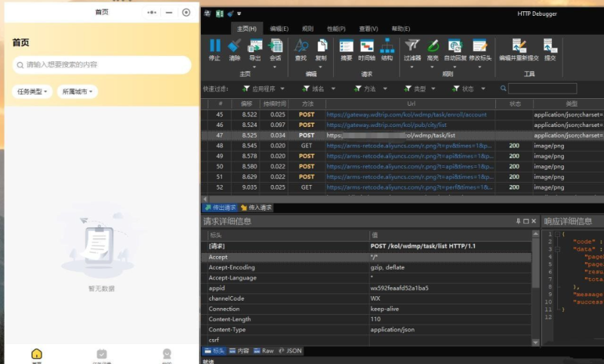Click the mini program circular close target icon
The image size is (604, 364).
186,12
